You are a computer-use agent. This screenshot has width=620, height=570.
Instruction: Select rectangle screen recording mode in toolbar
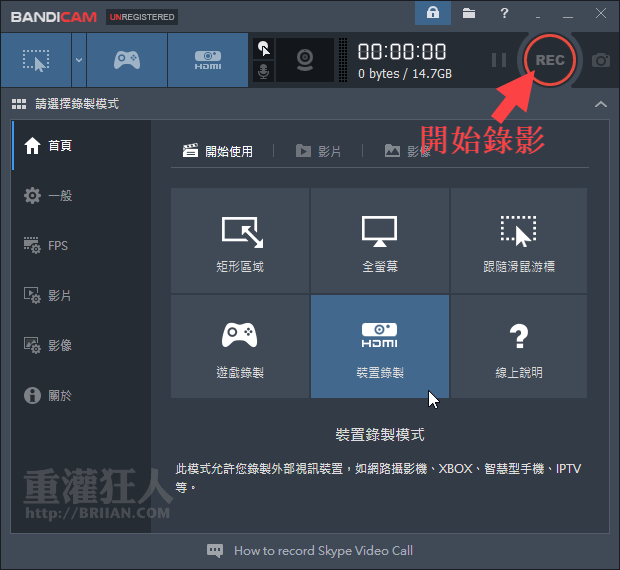[x=35, y=60]
